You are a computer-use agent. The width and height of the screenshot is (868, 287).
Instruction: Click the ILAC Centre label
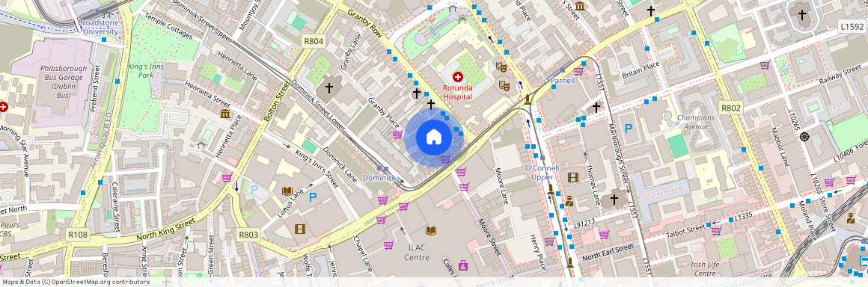click(x=417, y=253)
